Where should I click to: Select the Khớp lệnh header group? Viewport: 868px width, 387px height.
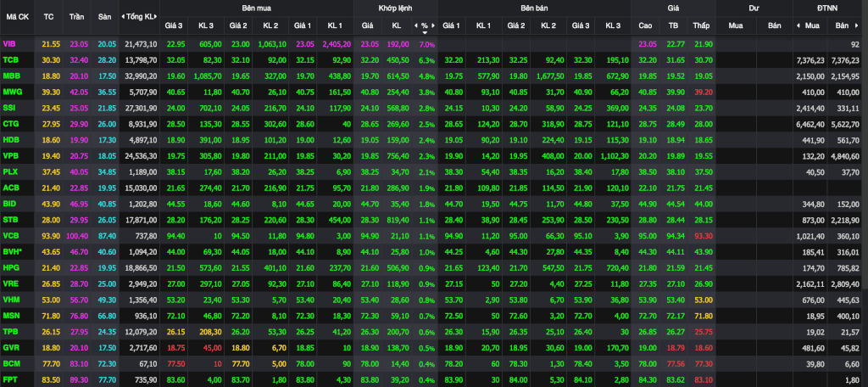pos(395,8)
